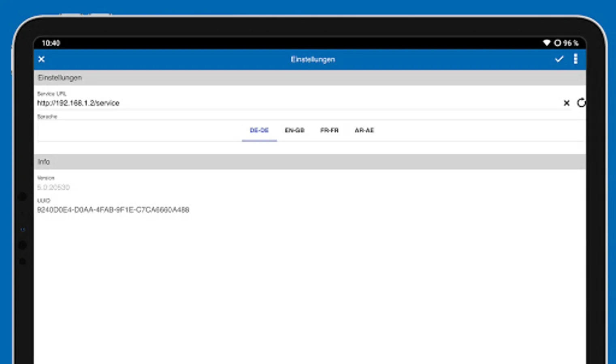Click the Version label

pos(46,178)
